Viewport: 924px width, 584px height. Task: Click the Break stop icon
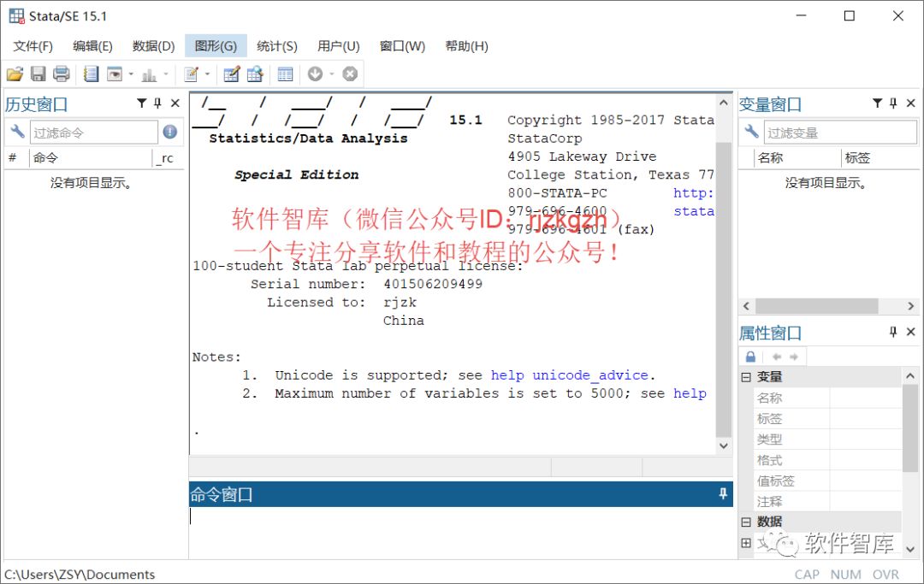350,74
